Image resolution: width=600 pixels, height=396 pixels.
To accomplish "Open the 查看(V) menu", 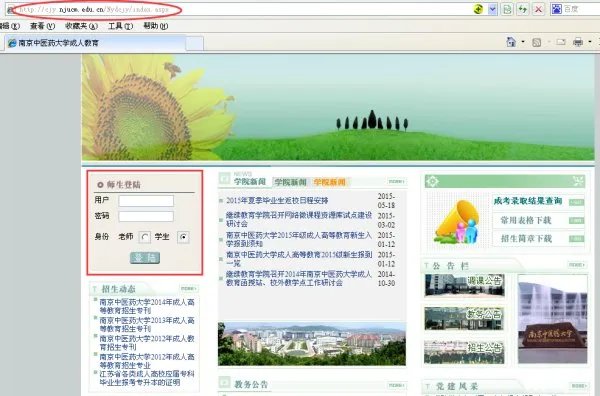I will (42, 26).
